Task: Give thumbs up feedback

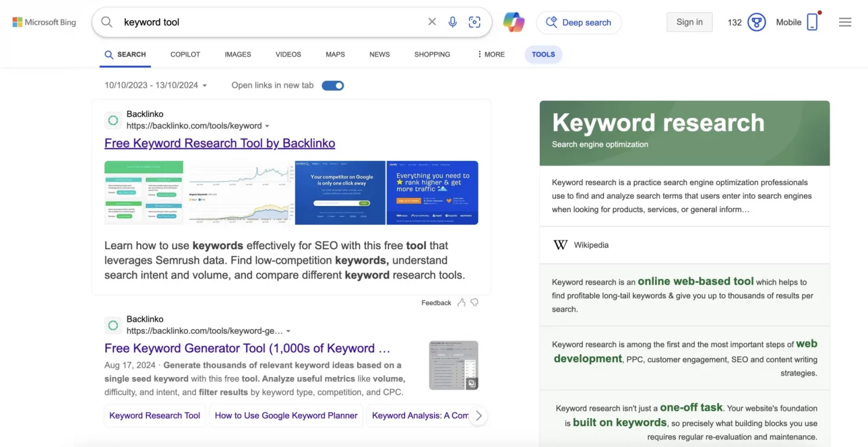Action: tap(461, 302)
